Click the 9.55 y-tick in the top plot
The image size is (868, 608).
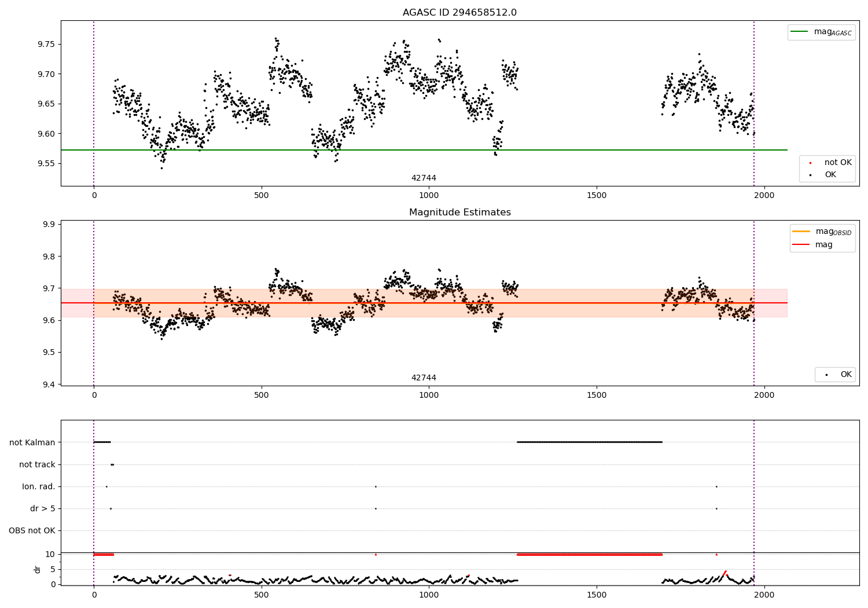[46, 164]
